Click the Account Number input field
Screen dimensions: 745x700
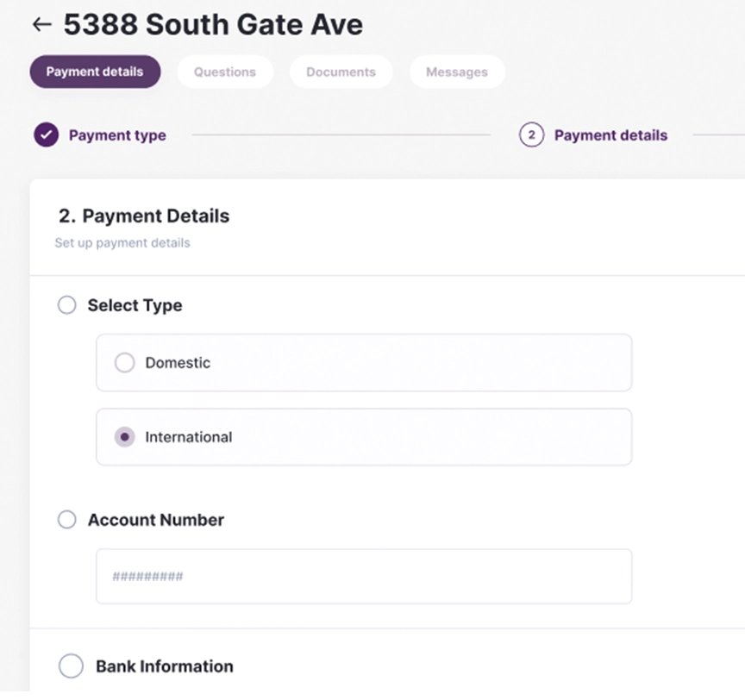364,576
